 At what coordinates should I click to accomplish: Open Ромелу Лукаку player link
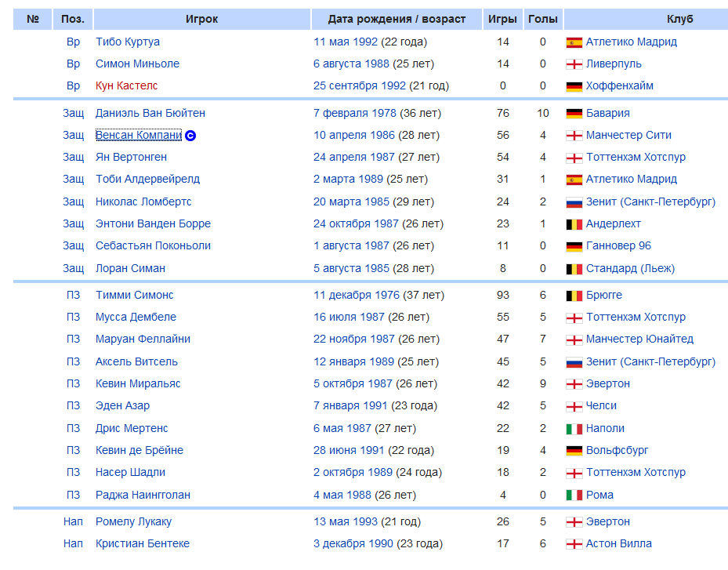(x=133, y=521)
